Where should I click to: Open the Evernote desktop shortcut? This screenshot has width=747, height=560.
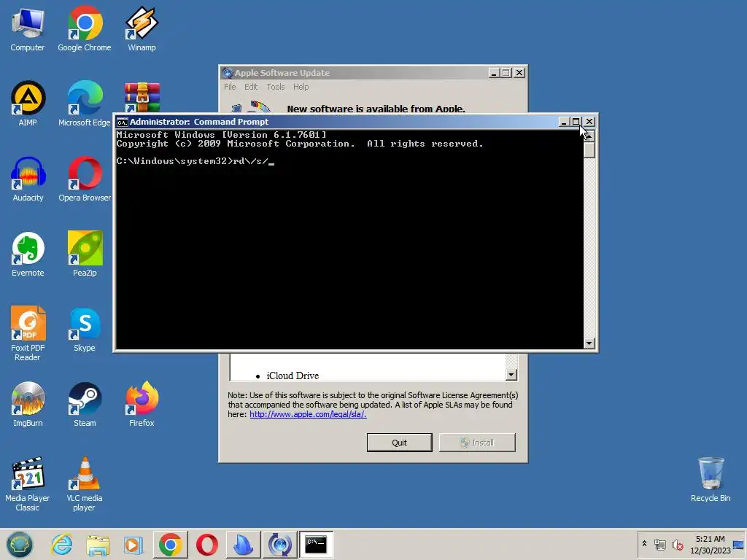tap(28, 254)
